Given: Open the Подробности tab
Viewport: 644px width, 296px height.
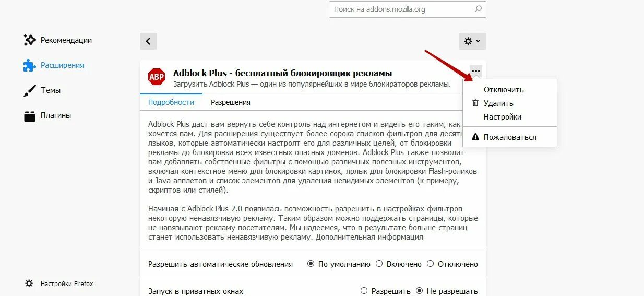Looking at the screenshot, I should pos(171,102).
